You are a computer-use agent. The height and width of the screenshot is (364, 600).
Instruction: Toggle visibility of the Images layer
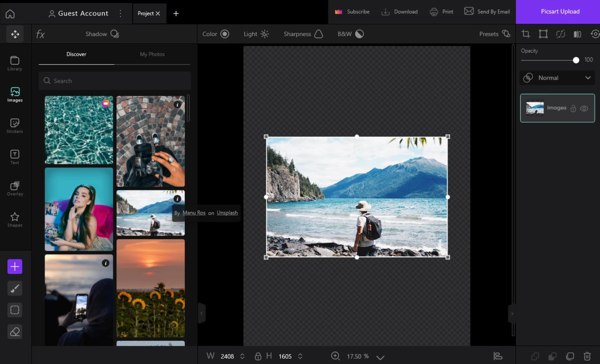584,108
